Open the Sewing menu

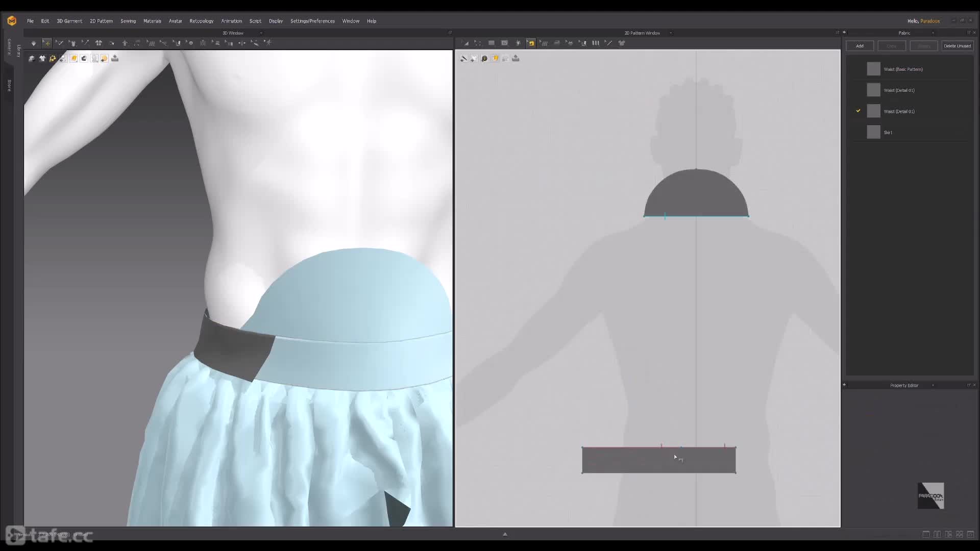point(128,21)
